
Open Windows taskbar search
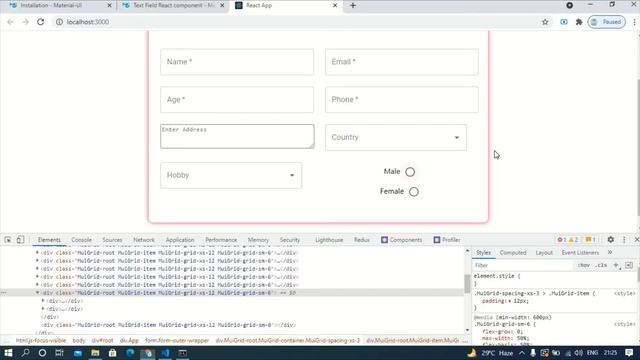(x=25, y=353)
